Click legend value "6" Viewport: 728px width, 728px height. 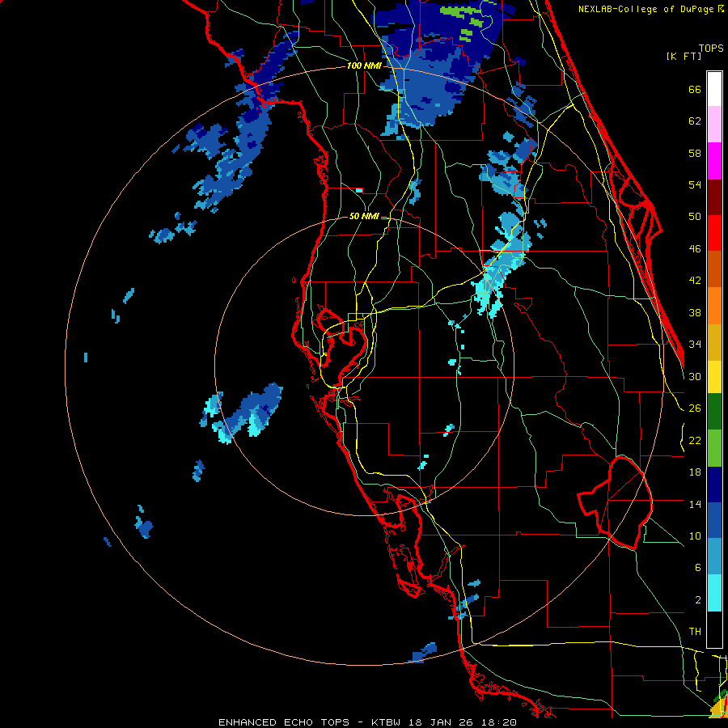pos(698,568)
